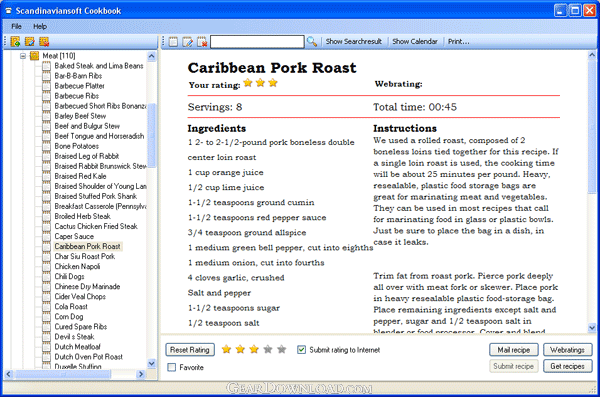Open the Help menu
600x397 pixels.
click(x=40, y=26)
